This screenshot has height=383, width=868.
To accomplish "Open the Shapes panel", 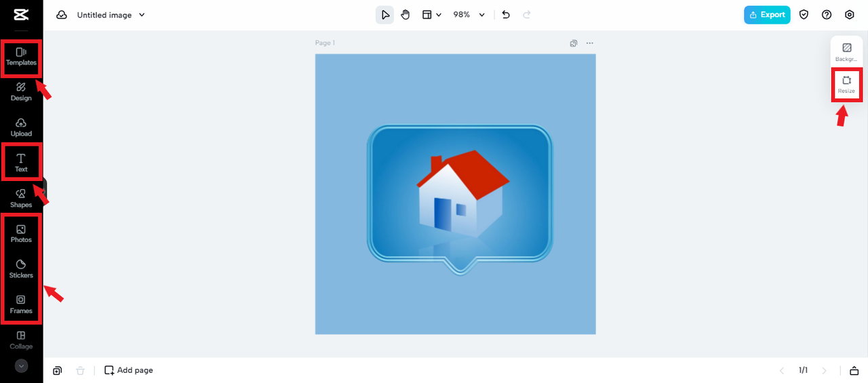I will point(21,198).
